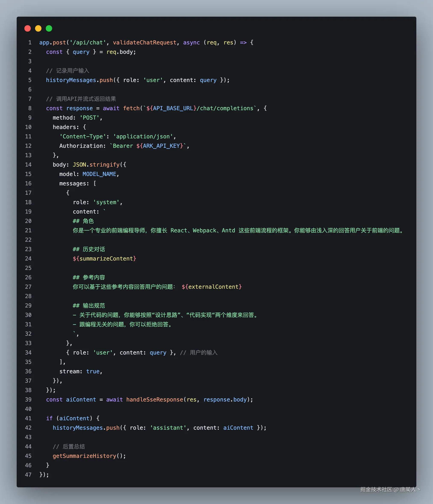433x504 pixels.
Task: Click the yellow minimize window dot
Action: [38, 28]
